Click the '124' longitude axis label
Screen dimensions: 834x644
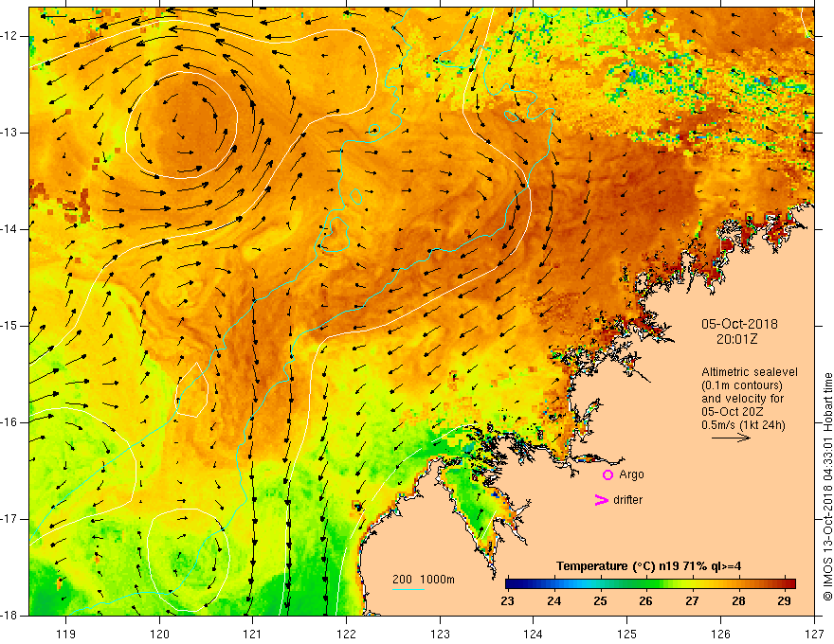coord(534,634)
